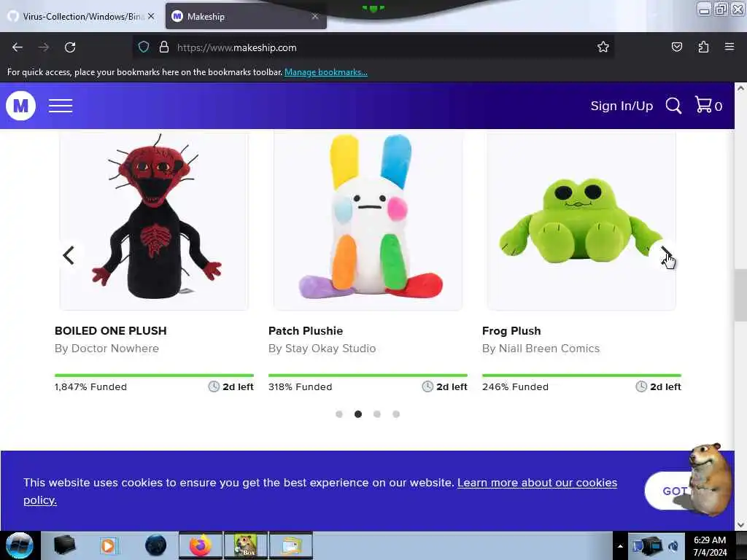Screen dimensions: 747x560
Task: Open Firefox application menu
Action: click(x=729, y=47)
